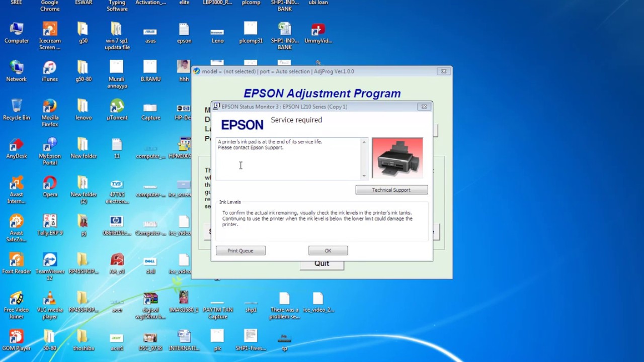Close the AdjProg window
Image resolution: width=644 pixels, height=362 pixels.
click(x=444, y=71)
